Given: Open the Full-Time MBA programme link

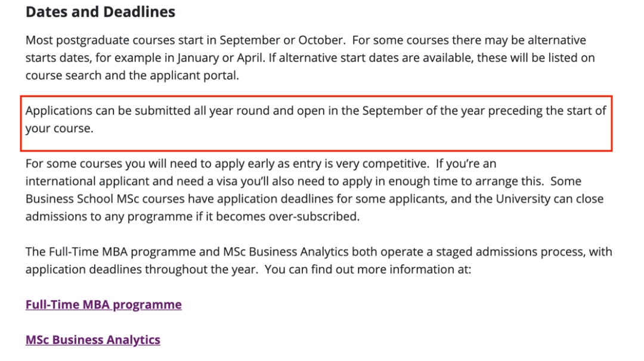Looking at the screenshot, I should tap(104, 305).
